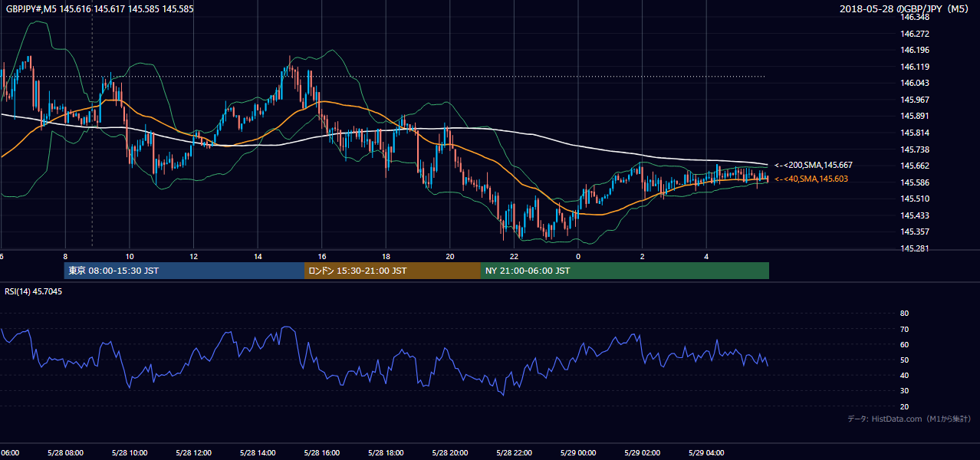Click price axis value 145.738
The height and width of the screenshot is (460, 980).
click(x=914, y=149)
